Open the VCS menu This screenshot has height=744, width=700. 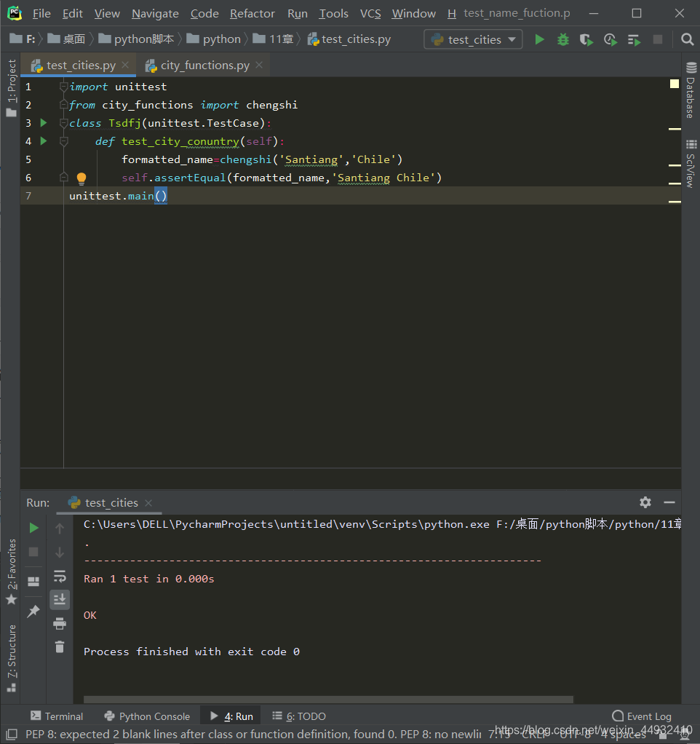pyautogui.click(x=370, y=14)
